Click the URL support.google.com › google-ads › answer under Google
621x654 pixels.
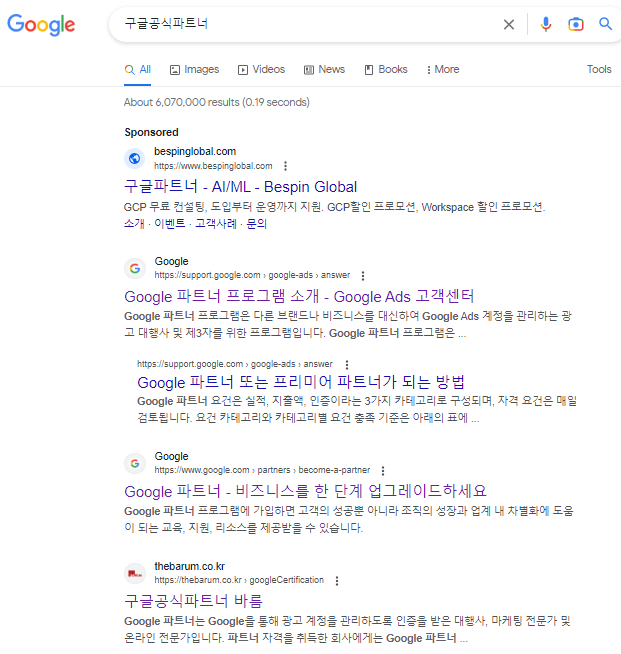[252, 275]
